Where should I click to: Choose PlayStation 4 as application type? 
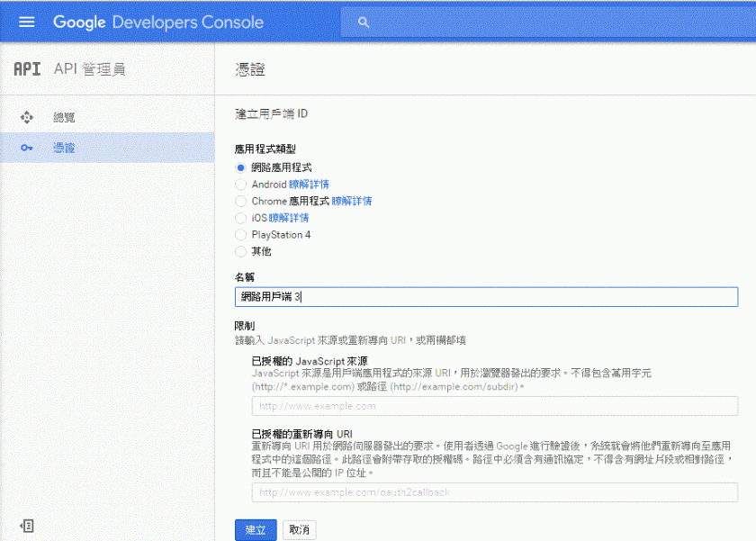tap(240, 235)
